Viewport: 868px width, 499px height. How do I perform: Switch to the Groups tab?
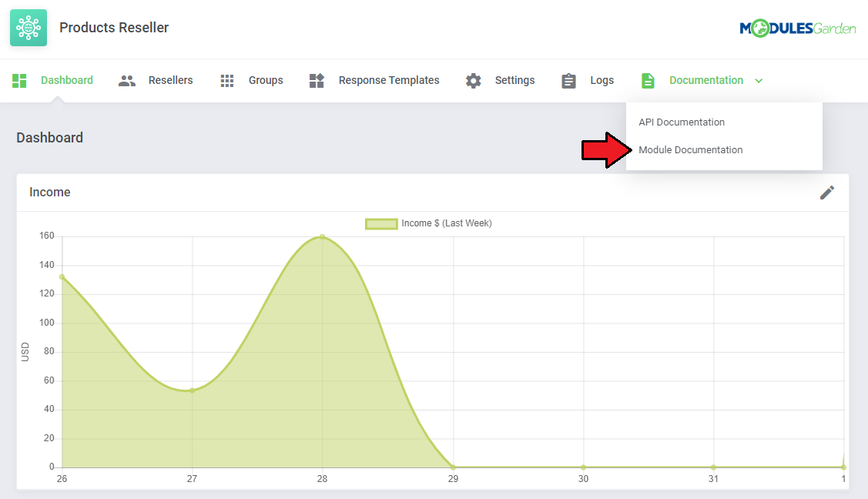click(266, 80)
